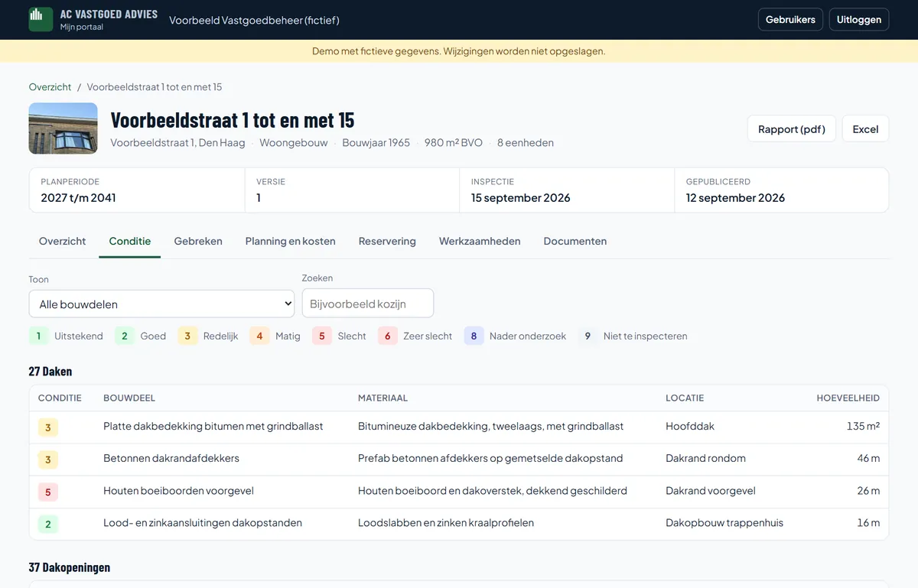Click location Dakopbouw trappenhuis

click(x=724, y=523)
